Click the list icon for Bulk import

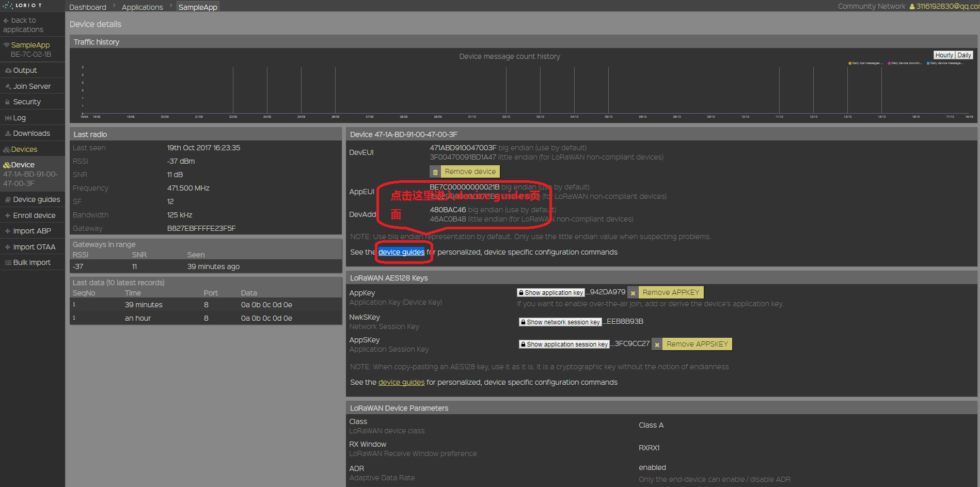pos(8,262)
